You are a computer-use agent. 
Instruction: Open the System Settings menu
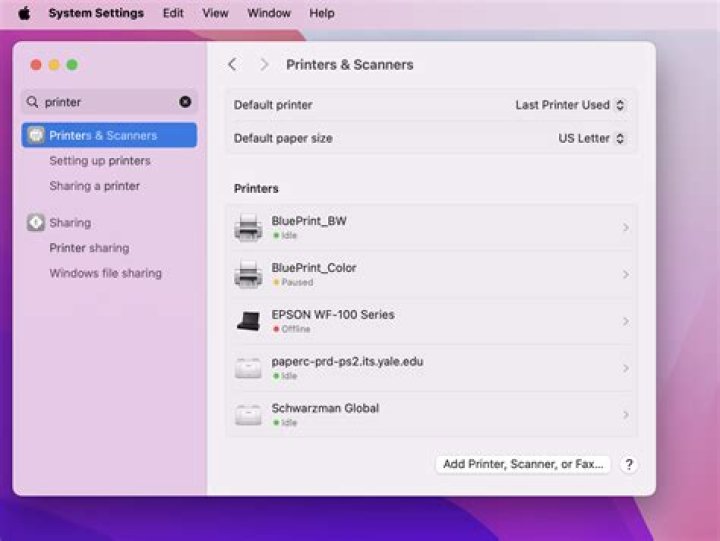(x=96, y=13)
